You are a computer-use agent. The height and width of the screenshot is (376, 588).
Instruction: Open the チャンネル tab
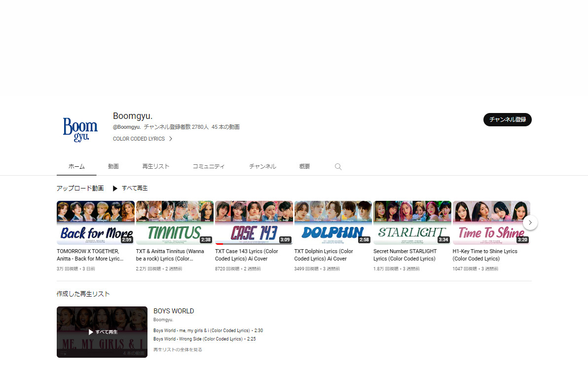[x=262, y=166]
